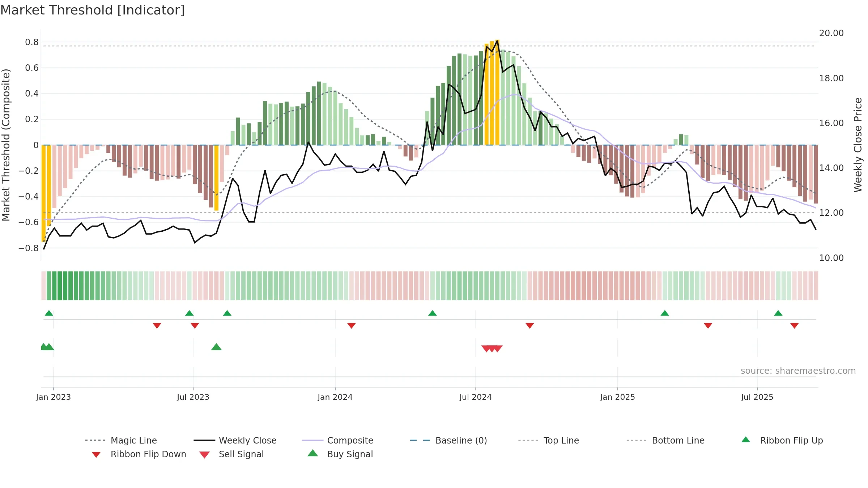Click the Jul 2025 x-axis label
This screenshot has height=488, width=868.
(x=757, y=397)
